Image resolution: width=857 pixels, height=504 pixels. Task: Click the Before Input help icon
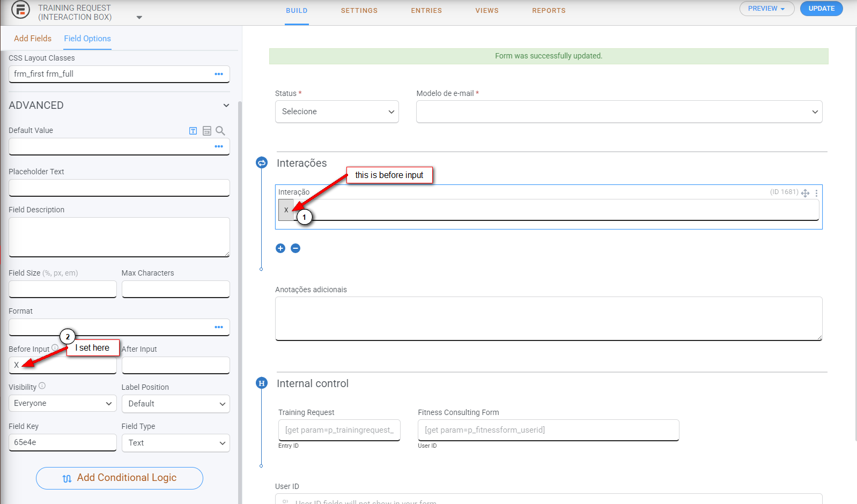(55, 348)
